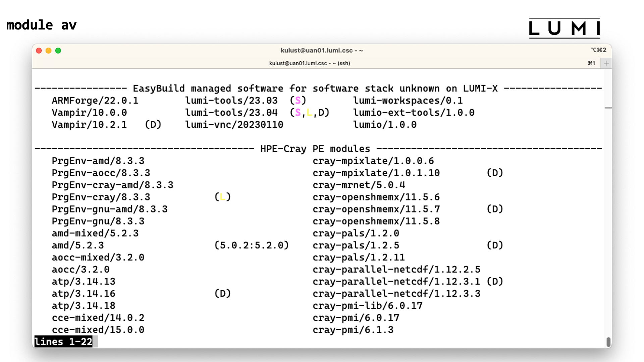Image resolution: width=644 pixels, height=362 pixels.
Task: Click the lumio-ext-tools/1.0.0 module entry
Action: pyautogui.click(x=414, y=113)
